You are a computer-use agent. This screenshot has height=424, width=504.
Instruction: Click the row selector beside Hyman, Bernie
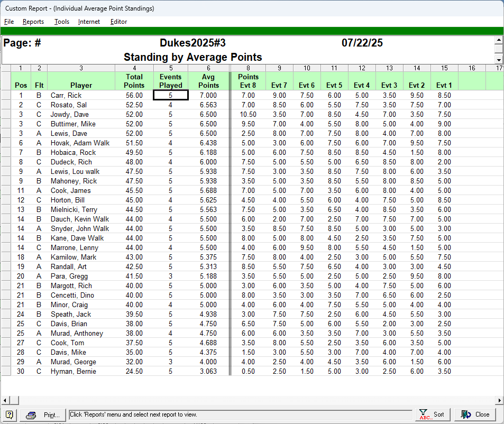click(6, 371)
